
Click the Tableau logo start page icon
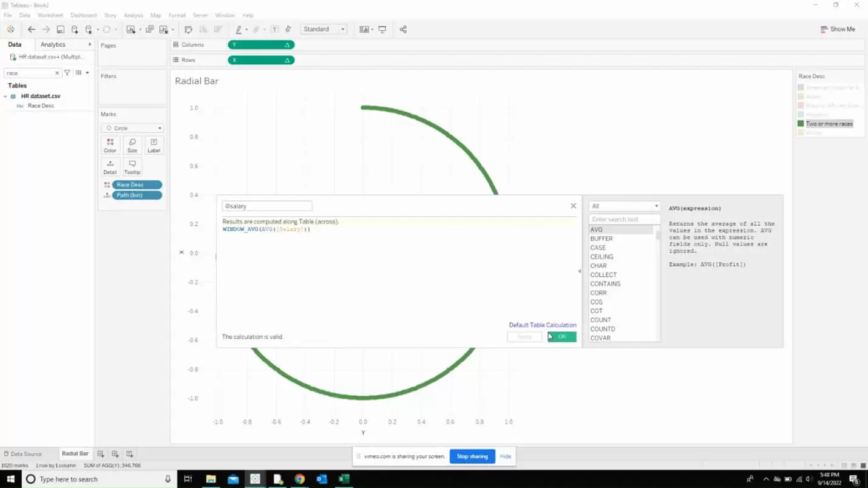[x=10, y=29]
